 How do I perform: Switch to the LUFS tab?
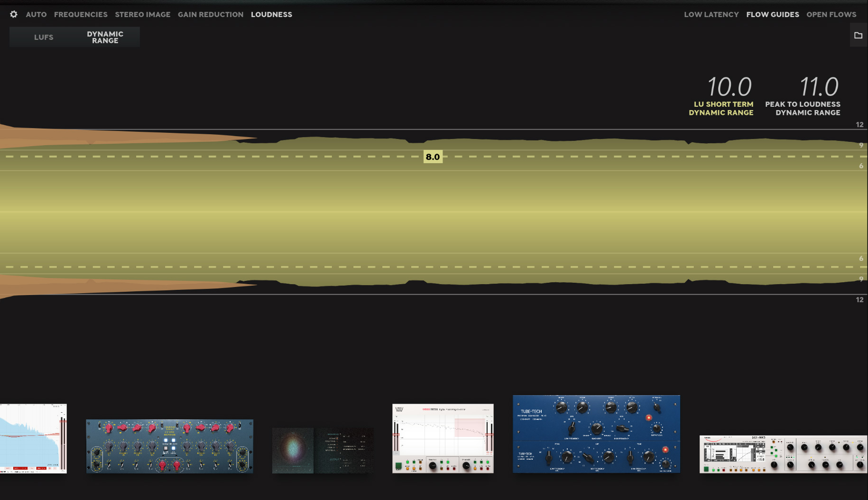pos(44,37)
